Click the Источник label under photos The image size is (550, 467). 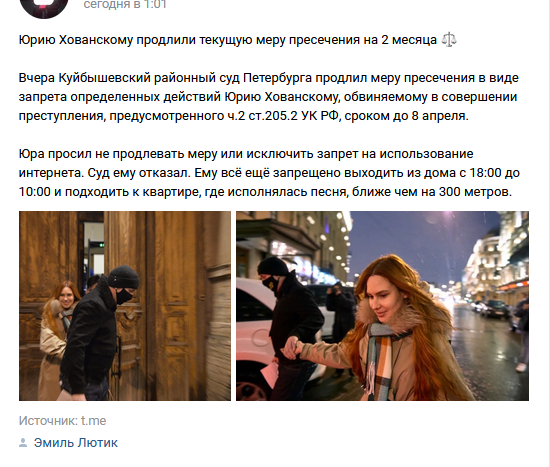(48, 421)
